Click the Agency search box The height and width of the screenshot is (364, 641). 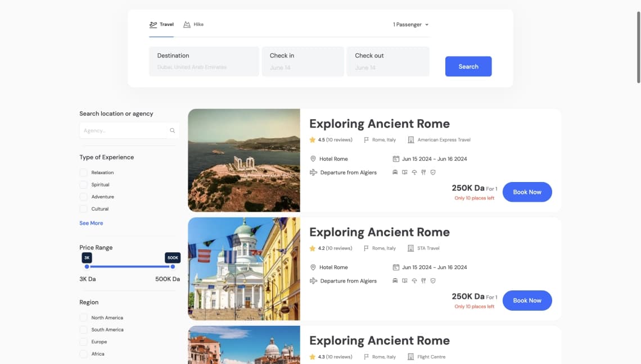pyautogui.click(x=129, y=130)
